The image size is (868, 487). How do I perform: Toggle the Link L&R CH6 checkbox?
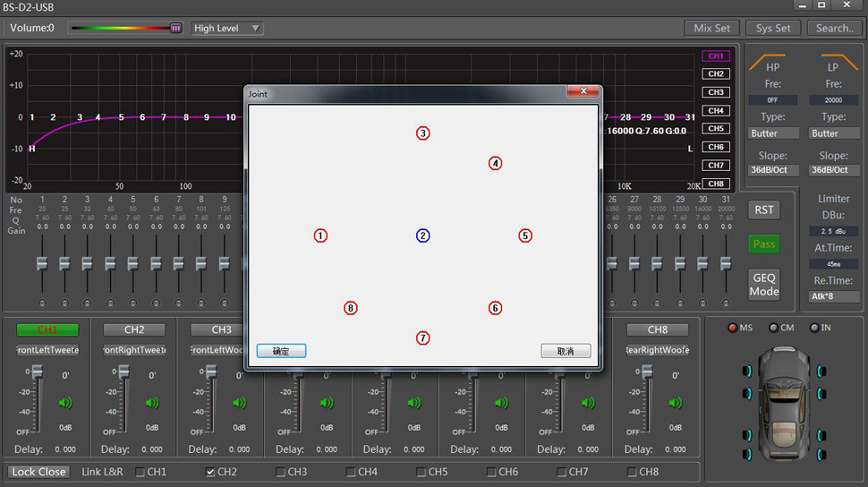491,472
